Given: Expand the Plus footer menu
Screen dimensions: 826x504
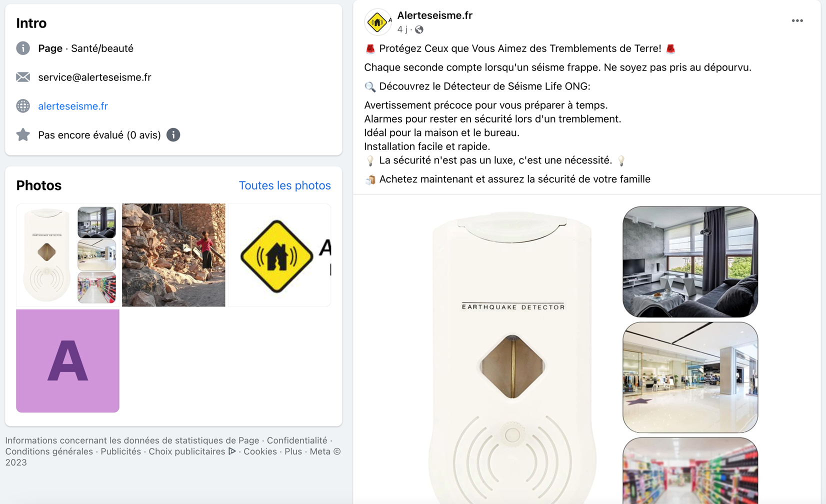Looking at the screenshot, I should coord(293,451).
